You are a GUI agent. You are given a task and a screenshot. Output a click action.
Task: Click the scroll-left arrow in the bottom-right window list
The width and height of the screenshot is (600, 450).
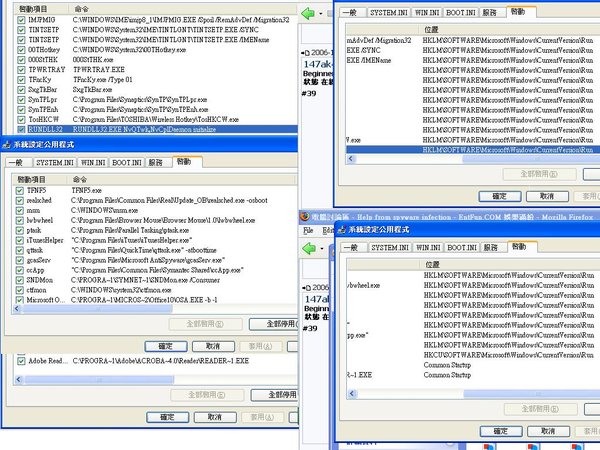click(x=352, y=393)
